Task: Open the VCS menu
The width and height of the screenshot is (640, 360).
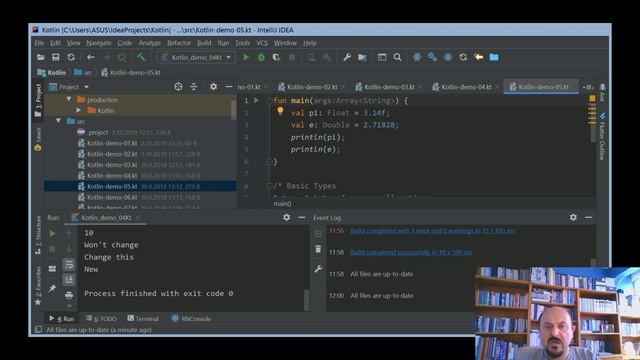Action: [x=262, y=43]
